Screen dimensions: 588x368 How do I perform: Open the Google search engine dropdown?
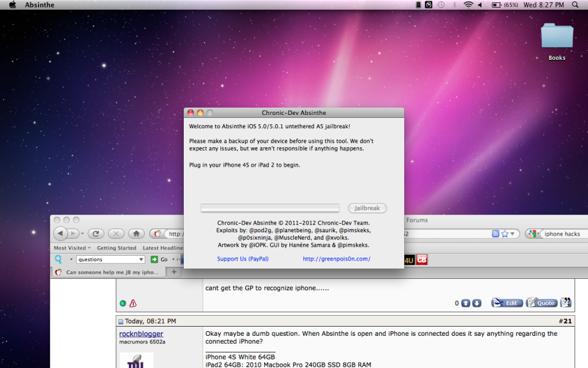click(x=533, y=234)
